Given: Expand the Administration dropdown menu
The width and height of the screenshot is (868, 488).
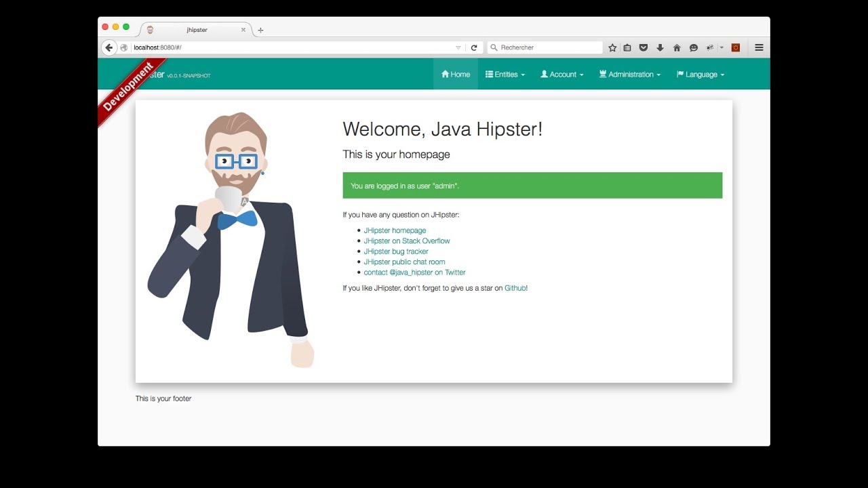Looking at the screenshot, I should pos(630,75).
